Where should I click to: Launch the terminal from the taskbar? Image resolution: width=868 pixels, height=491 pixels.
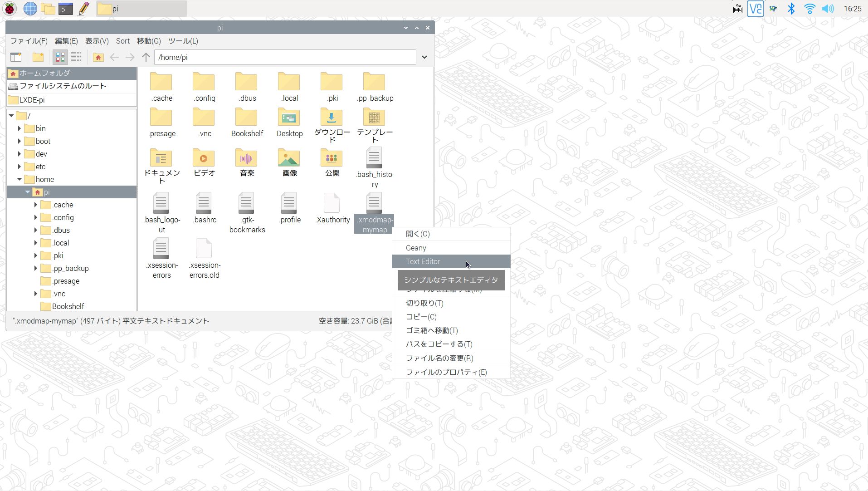[x=66, y=9]
